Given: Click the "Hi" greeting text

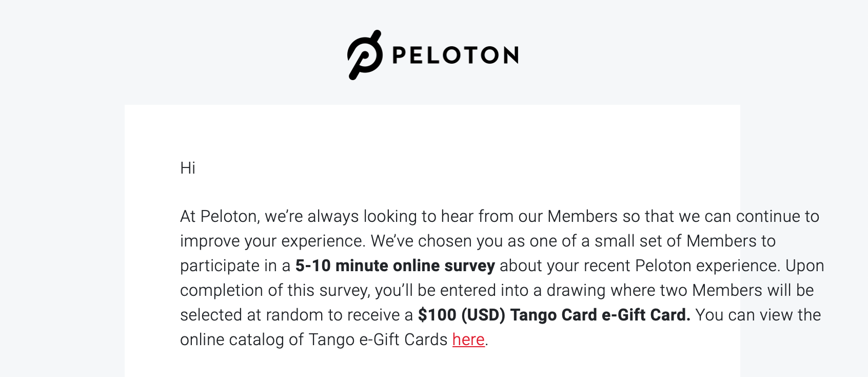Looking at the screenshot, I should 187,168.
